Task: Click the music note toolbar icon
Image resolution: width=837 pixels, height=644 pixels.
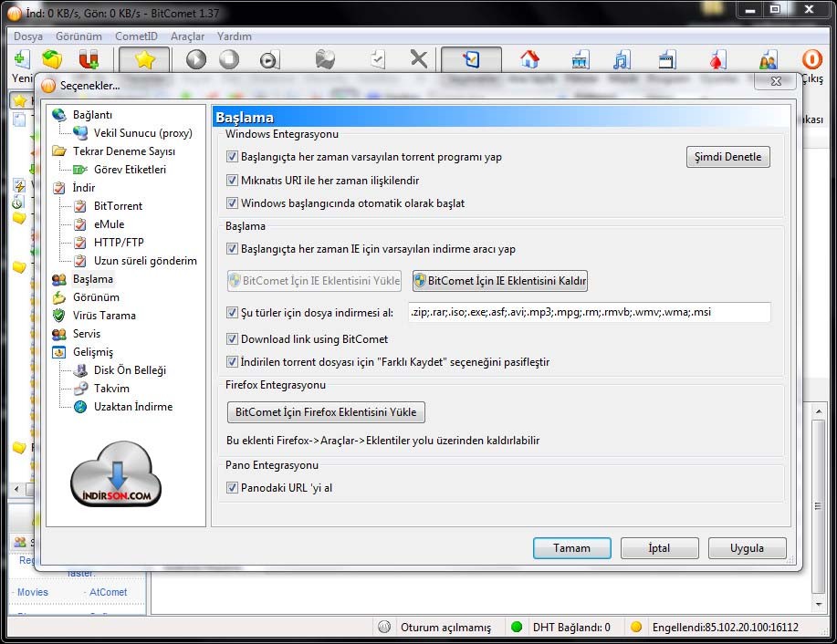Action: tap(623, 60)
